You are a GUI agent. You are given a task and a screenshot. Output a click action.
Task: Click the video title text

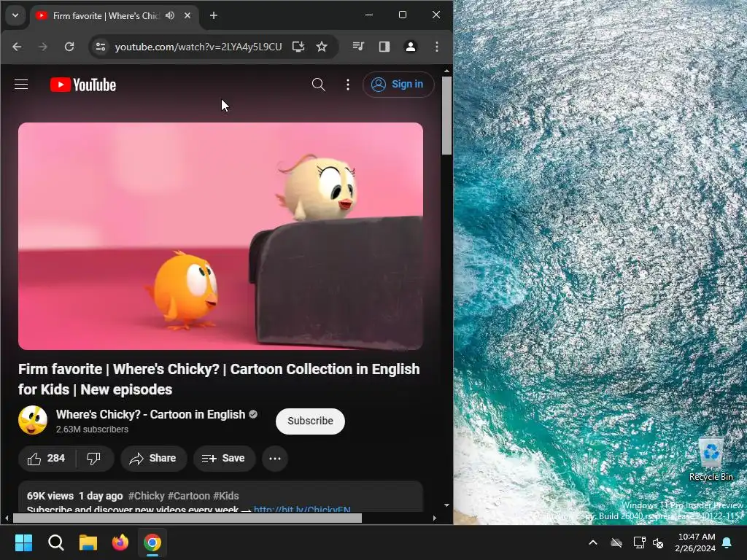coord(219,379)
